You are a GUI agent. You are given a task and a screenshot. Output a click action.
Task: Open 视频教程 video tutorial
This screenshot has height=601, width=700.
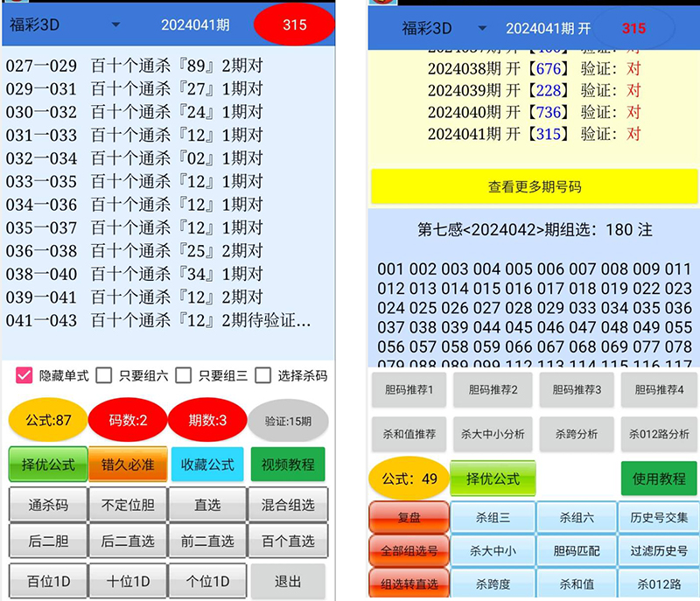[x=288, y=465]
